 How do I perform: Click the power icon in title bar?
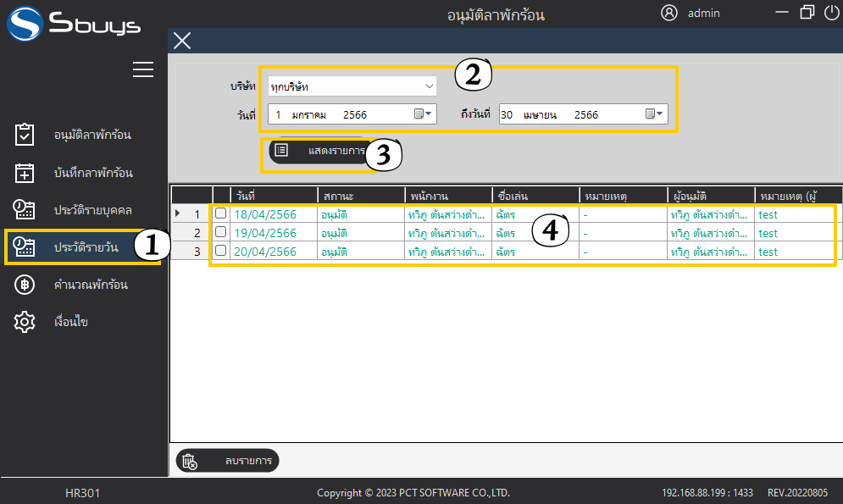830,13
